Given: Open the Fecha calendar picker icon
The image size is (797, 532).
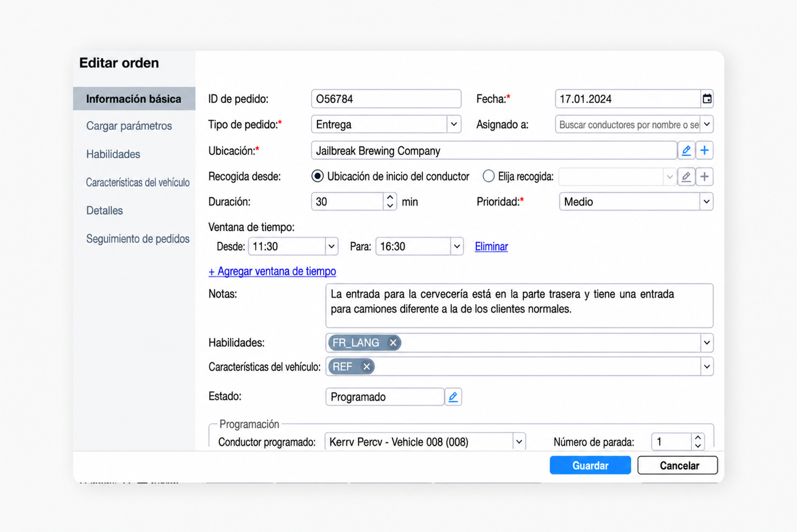Looking at the screenshot, I should (707, 99).
